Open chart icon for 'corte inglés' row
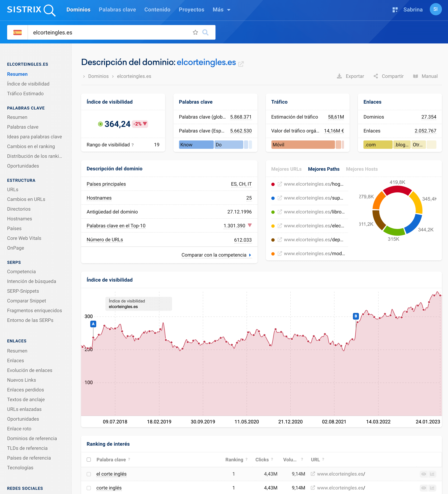Viewport: 448px width, 494px height. tap(432, 488)
